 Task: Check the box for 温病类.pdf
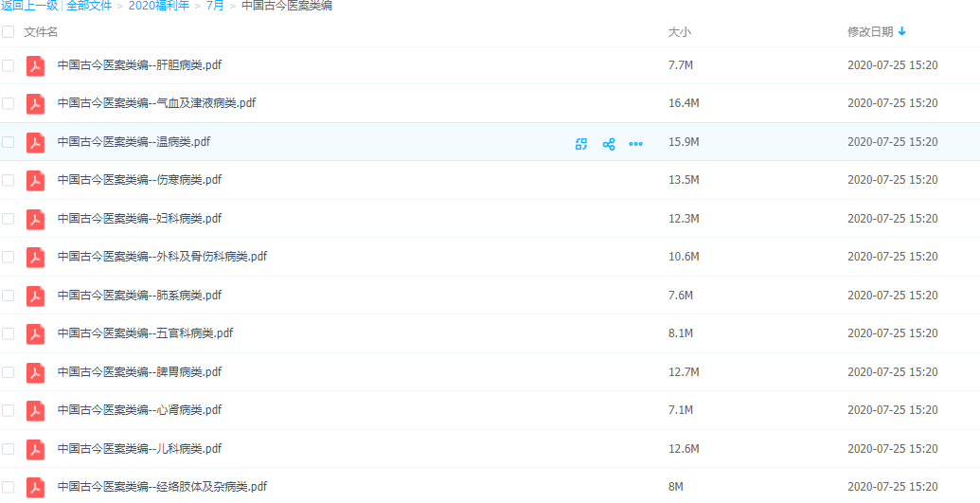point(9,143)
